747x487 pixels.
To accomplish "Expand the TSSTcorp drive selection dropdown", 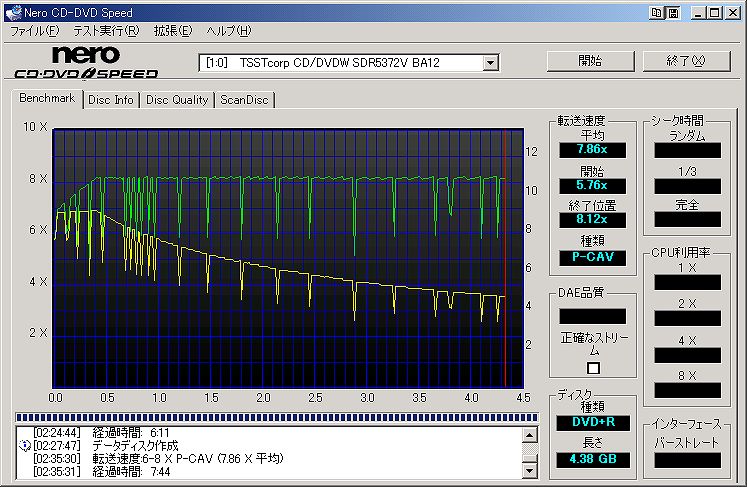I will (490, 62).
